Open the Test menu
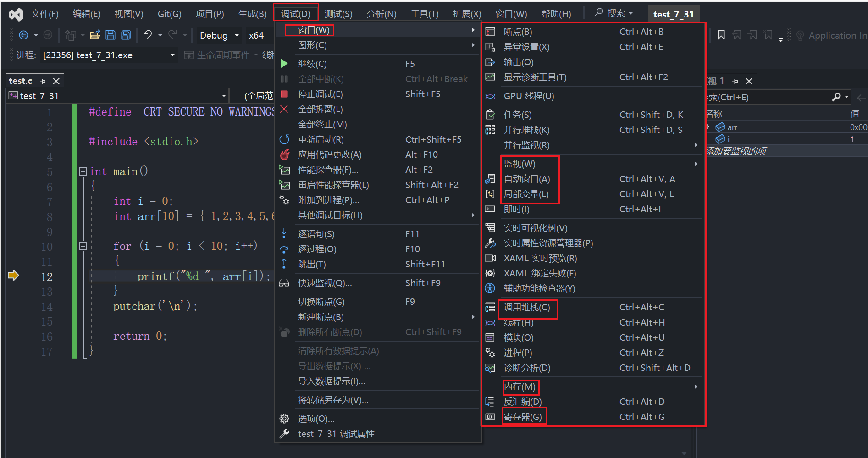 (x=338, y=14)
